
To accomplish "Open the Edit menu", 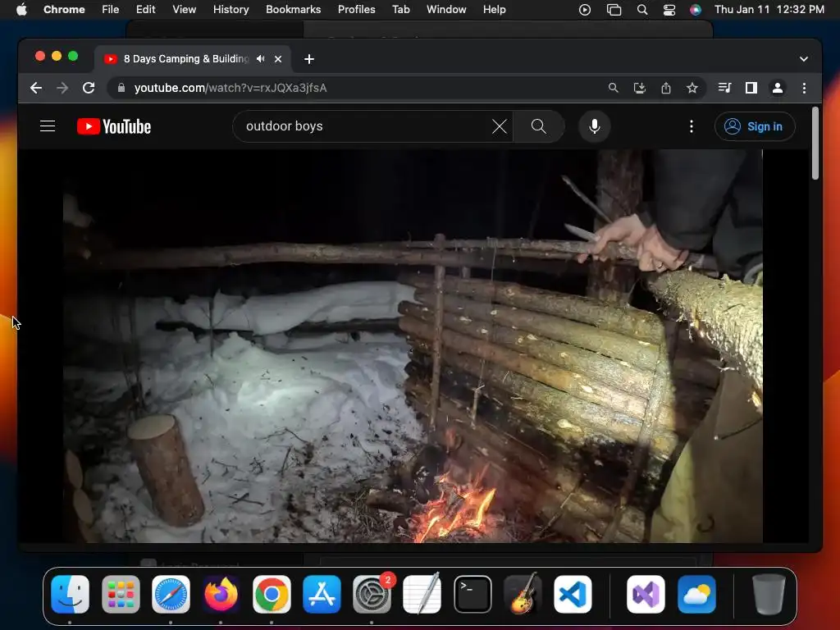I will coord(145,10).
